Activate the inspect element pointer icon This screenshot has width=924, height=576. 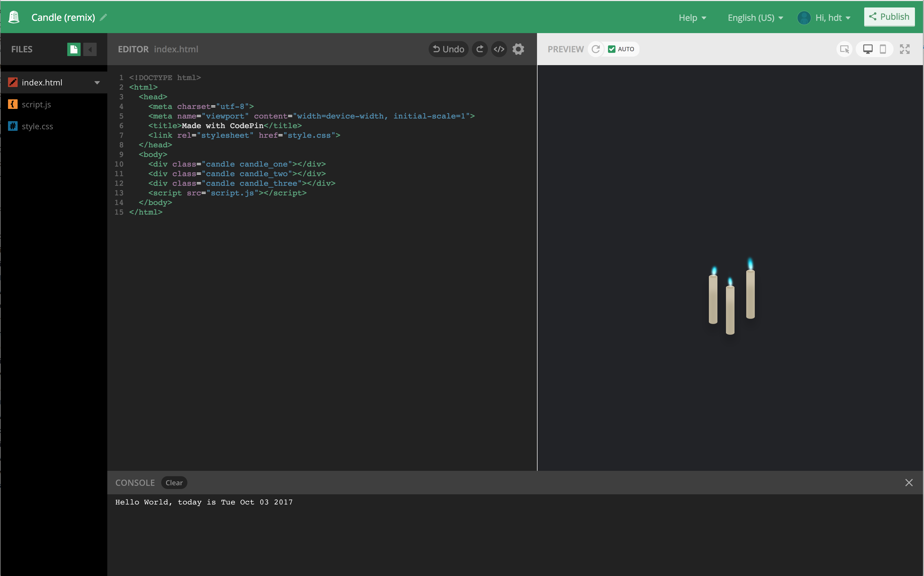[844, 49]
